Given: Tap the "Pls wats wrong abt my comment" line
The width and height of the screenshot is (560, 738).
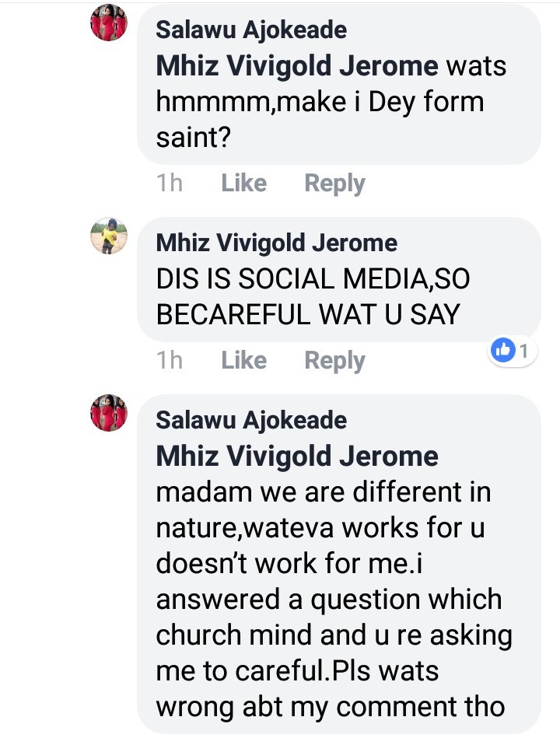Looking at the screenshot, I should click(331, 690).
